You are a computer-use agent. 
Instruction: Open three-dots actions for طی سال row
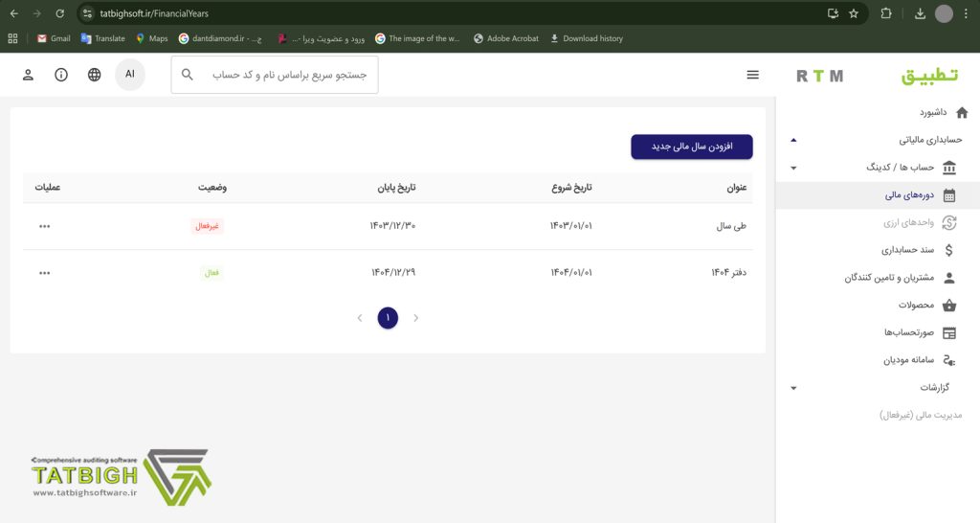click(45, 226)
